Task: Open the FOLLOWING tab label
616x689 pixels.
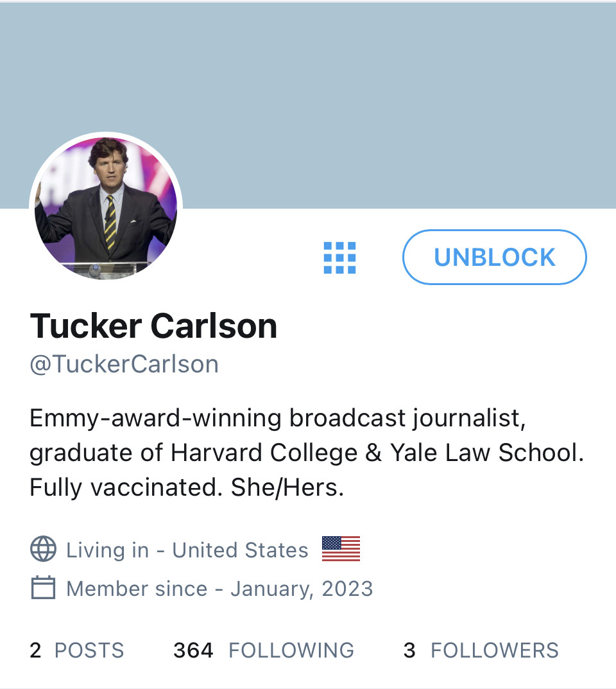Action: (291, 650)
